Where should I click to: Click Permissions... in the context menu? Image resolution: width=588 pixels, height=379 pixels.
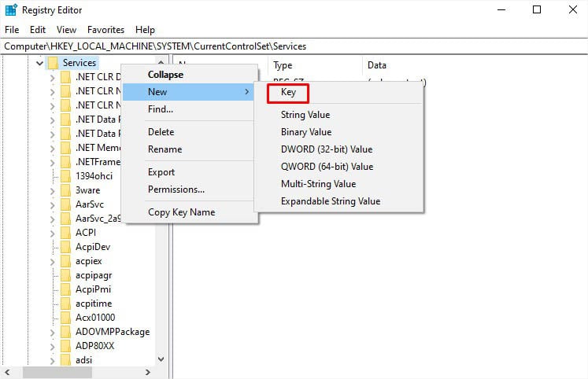point(176,189)
